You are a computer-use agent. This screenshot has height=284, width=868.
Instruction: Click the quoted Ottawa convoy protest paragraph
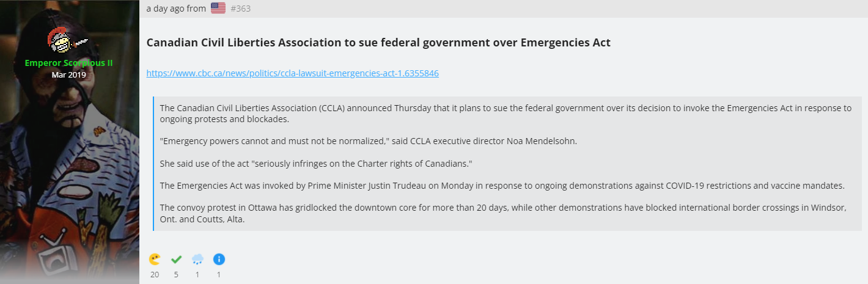(502, 214)
